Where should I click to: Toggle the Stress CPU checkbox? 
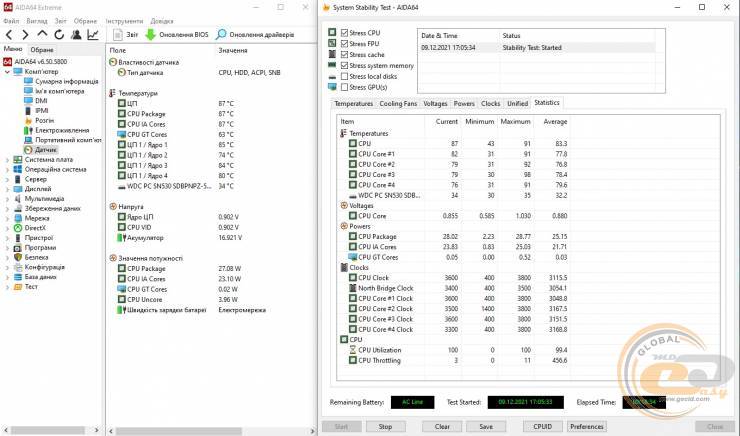(345, 33)
